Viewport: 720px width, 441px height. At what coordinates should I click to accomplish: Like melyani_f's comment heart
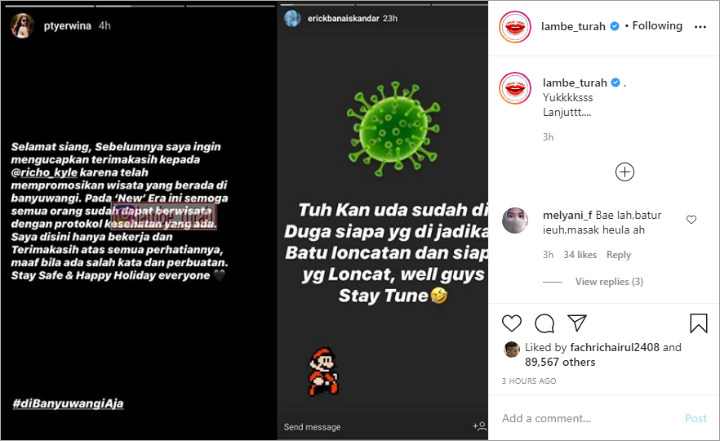click(x=691, y=220)
